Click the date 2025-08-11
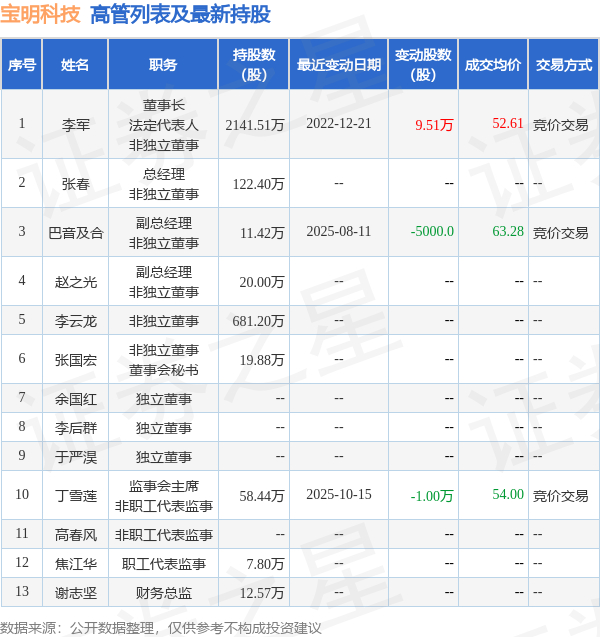This screenshot has width=600, height=637. (x=339, y=231)
